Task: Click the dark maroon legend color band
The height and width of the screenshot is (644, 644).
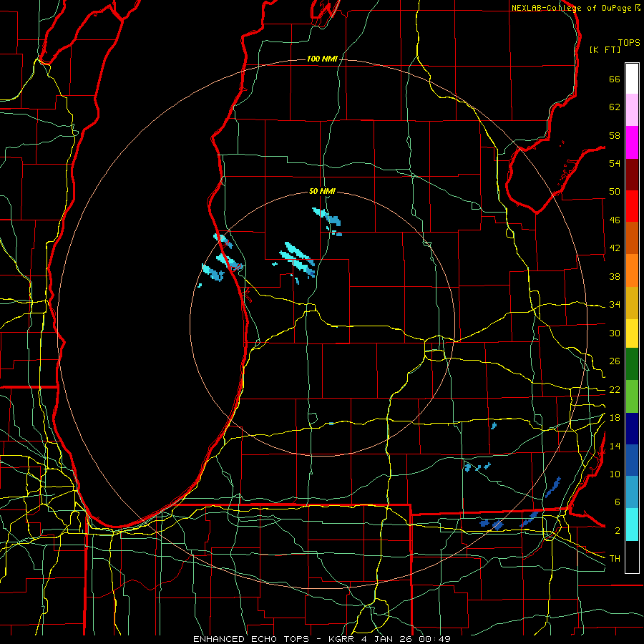Action: tap(632, 175)
